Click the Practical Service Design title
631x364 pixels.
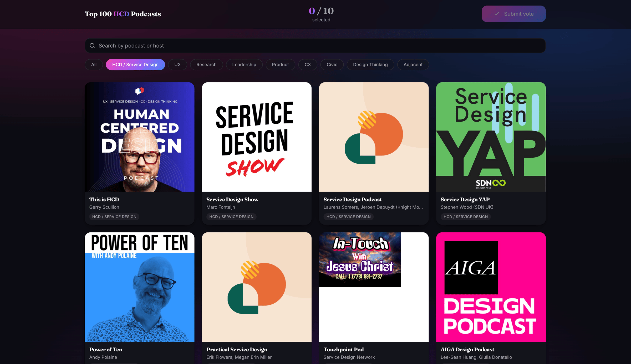pyautogui.click(x=237, y=349)
